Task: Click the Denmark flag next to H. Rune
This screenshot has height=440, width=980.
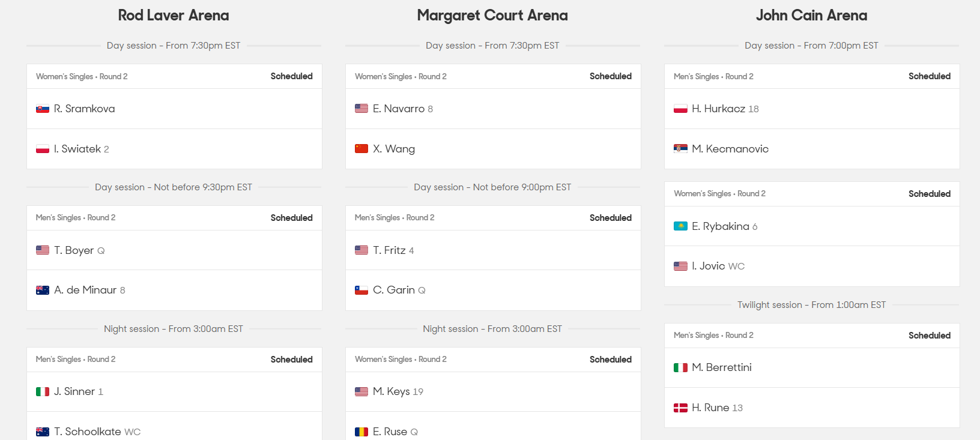Action: click(680, 408)
